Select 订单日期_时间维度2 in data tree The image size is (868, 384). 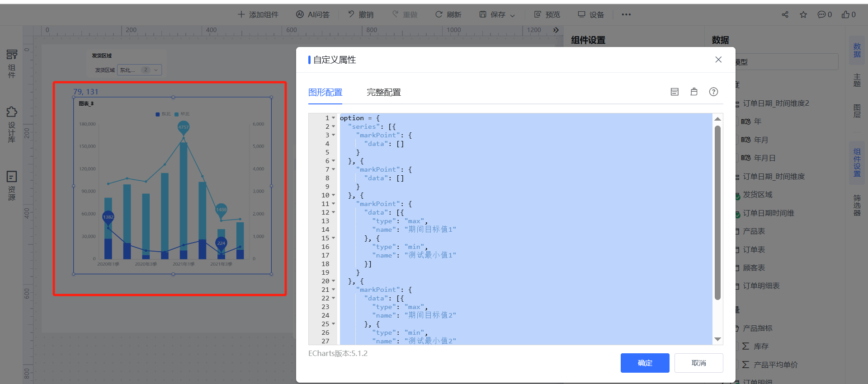coord(776,103)
